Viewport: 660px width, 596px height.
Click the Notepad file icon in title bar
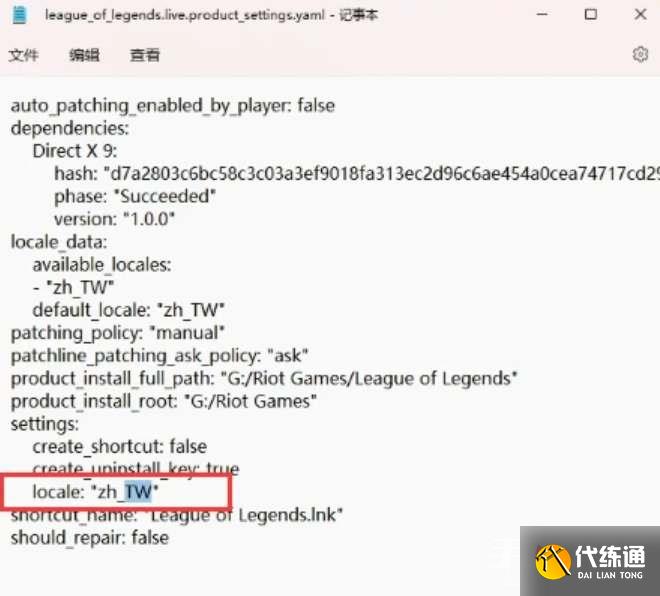coord(19,15)
